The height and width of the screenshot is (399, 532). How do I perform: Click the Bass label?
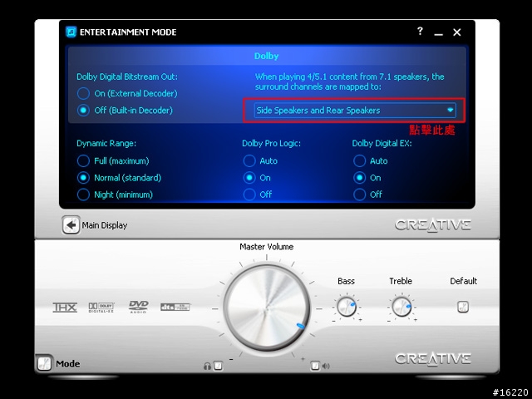[x=346, y=281]
